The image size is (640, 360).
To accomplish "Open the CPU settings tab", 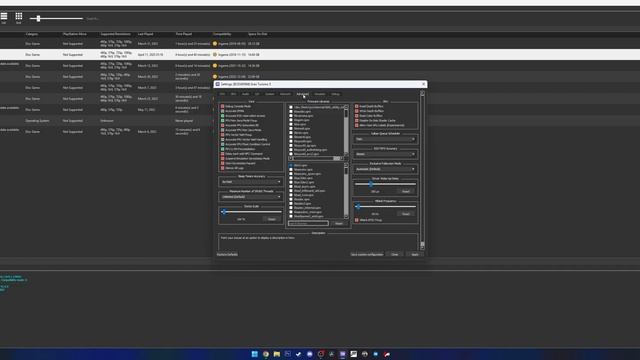I will point(222,94).
